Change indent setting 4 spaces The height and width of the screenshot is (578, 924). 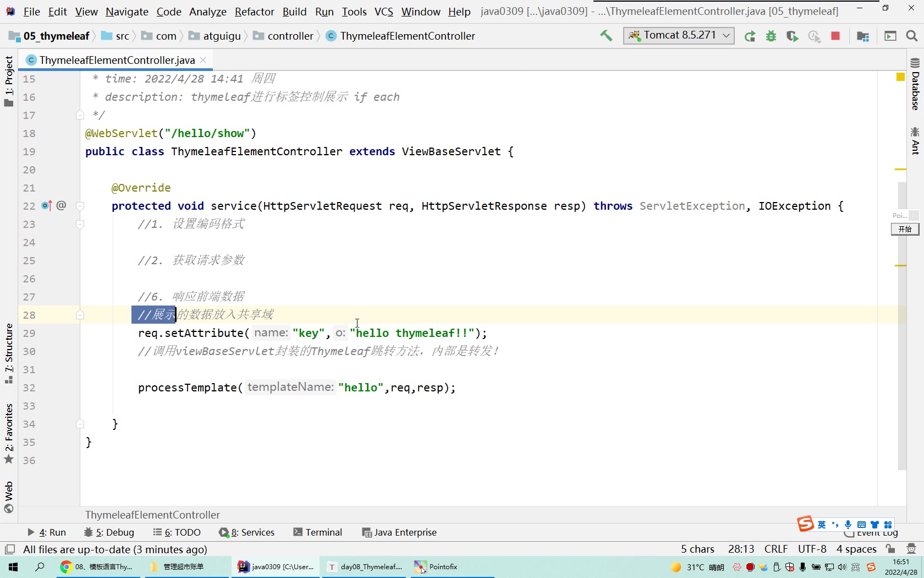coord(856,549)
